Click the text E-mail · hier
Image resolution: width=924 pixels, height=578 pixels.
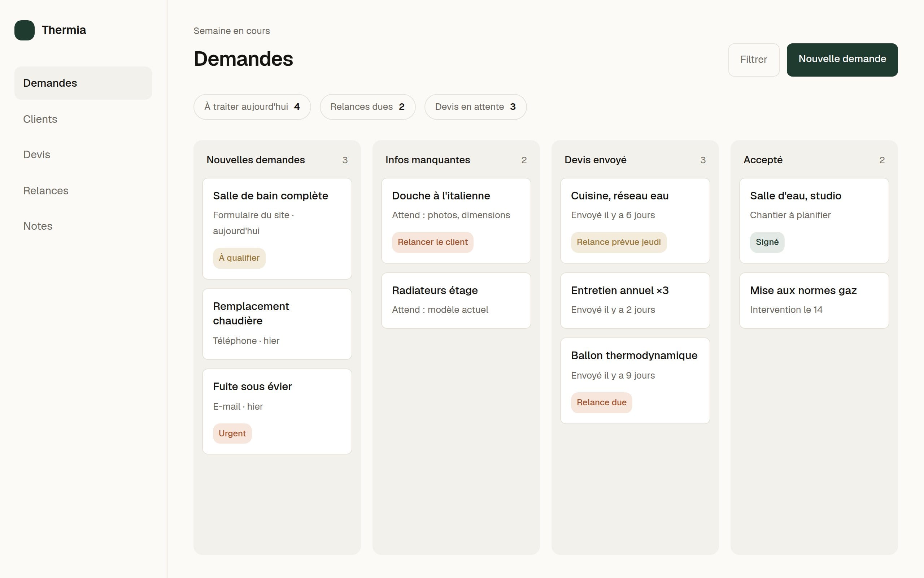pyautogui.click(x=238, y=407)
